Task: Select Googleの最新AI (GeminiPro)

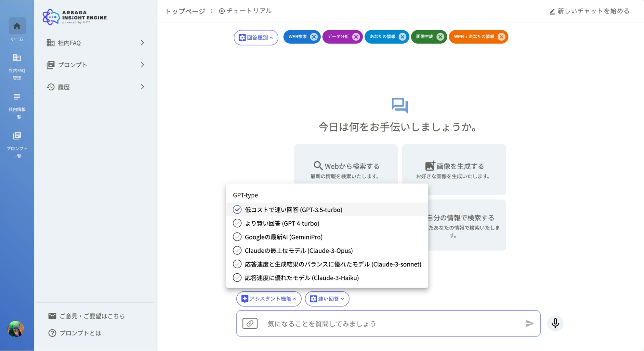Action: pos(327,237)
